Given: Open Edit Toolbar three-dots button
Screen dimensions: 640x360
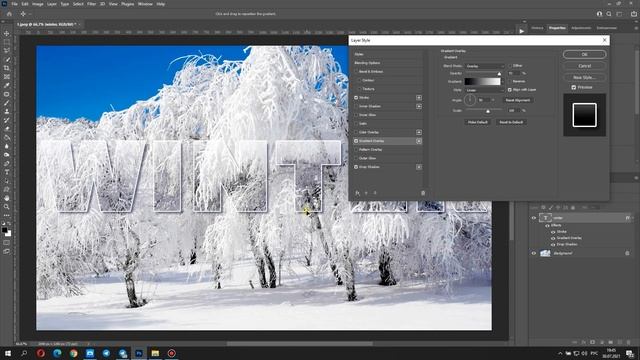Looking at the screenshot, I should click(7, 215).
